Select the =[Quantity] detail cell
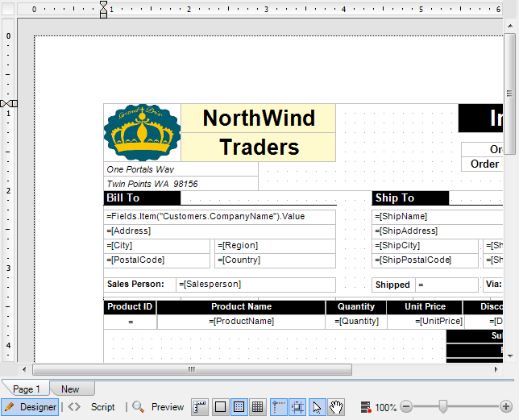519x420 pixels. point(356,322)
